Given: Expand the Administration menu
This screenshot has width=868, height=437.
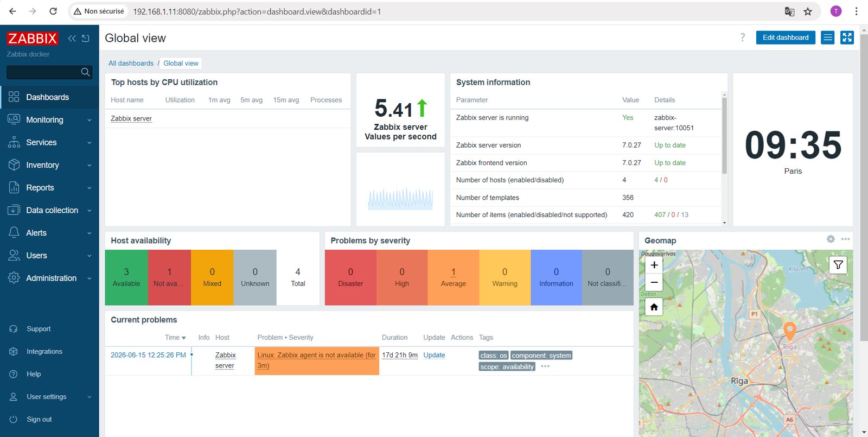Looking at the screenshot, I should pos(49,278).
